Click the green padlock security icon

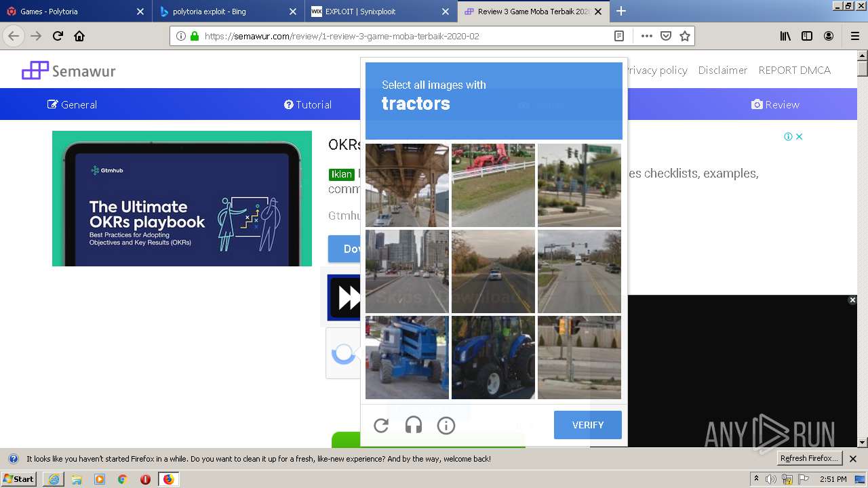[x=195, y=36]
